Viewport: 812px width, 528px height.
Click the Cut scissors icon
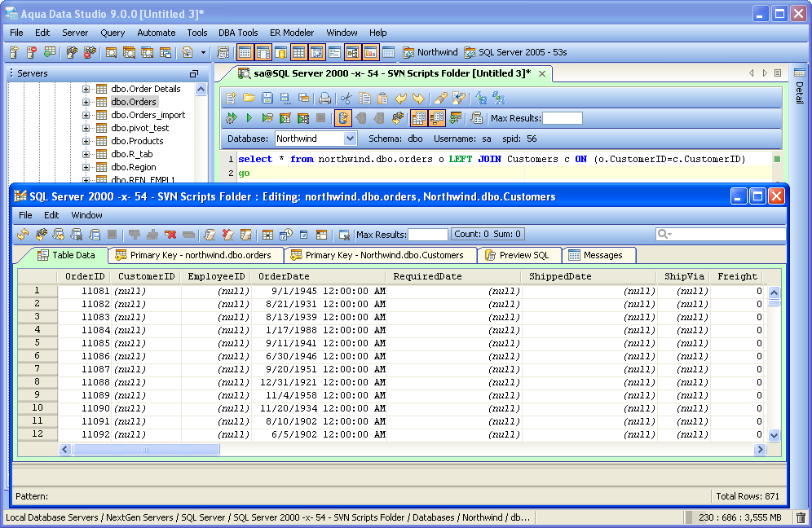(346, 99)
